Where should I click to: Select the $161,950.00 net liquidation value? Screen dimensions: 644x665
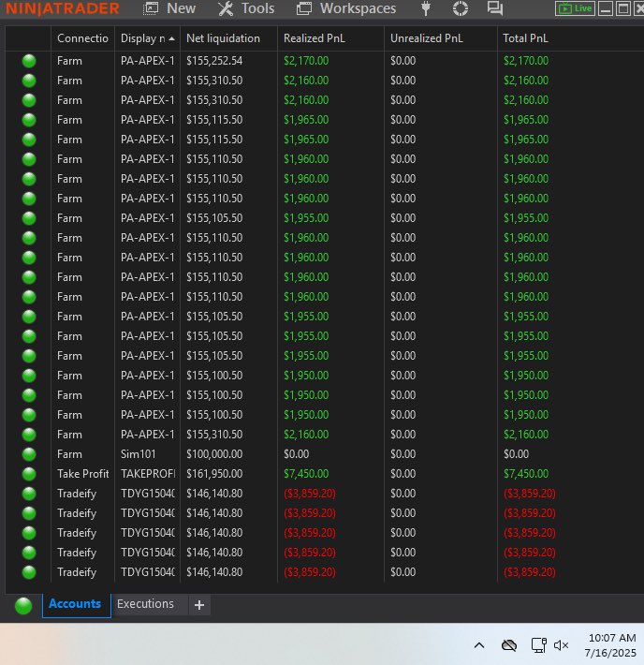point(214,474)
